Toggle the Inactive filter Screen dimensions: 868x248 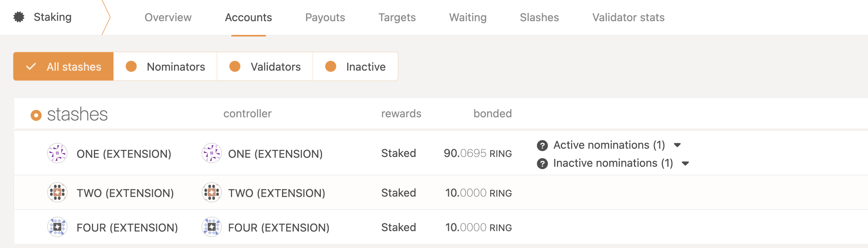(x=355, y=66)
